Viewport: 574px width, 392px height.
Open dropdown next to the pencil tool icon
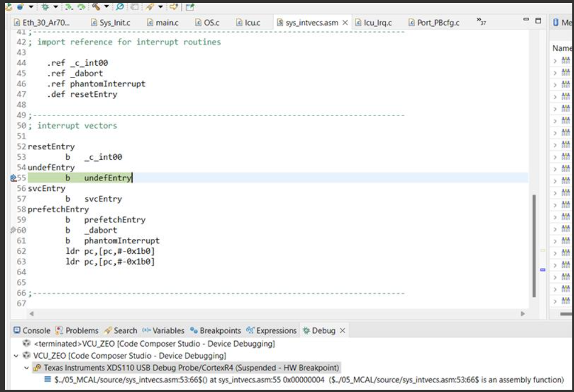click(x=161, y=7)
